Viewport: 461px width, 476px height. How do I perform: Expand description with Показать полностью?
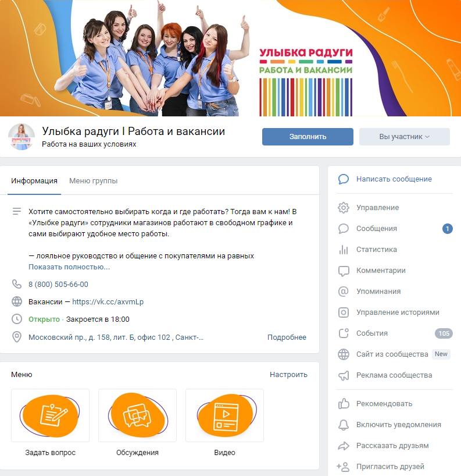pyautogui.click(x=69, y=267)
